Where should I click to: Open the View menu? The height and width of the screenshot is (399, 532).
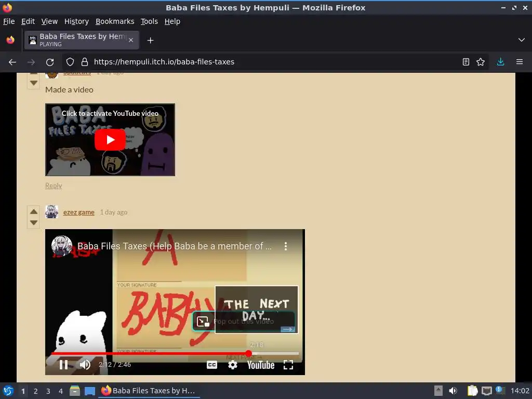[49, 21]
